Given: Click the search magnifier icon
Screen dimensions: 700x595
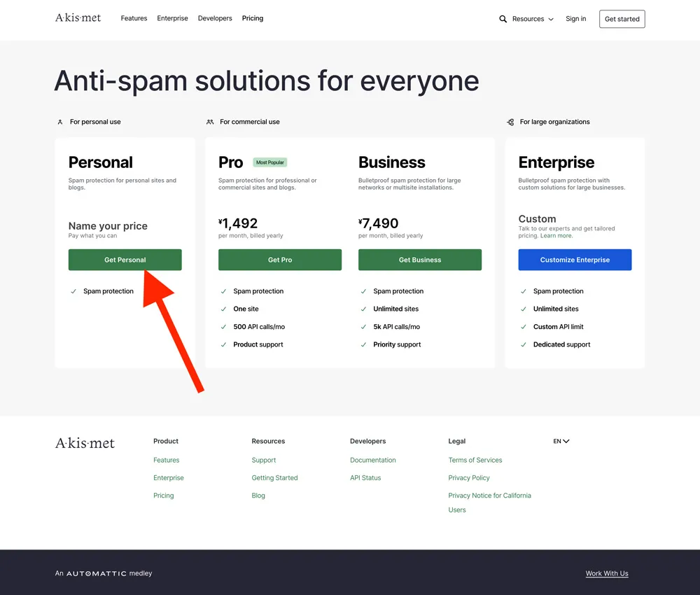Looking at the screenshot, I should 503,19.
